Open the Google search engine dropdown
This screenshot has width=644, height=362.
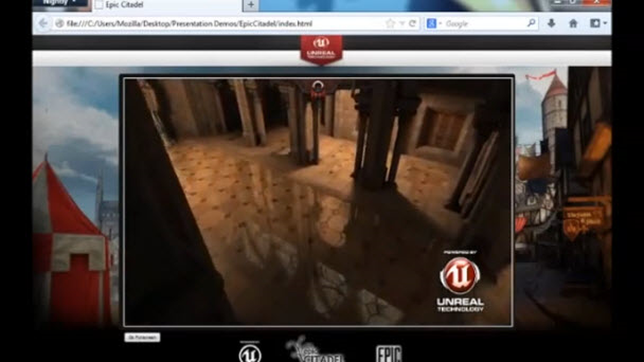[434, 24]
